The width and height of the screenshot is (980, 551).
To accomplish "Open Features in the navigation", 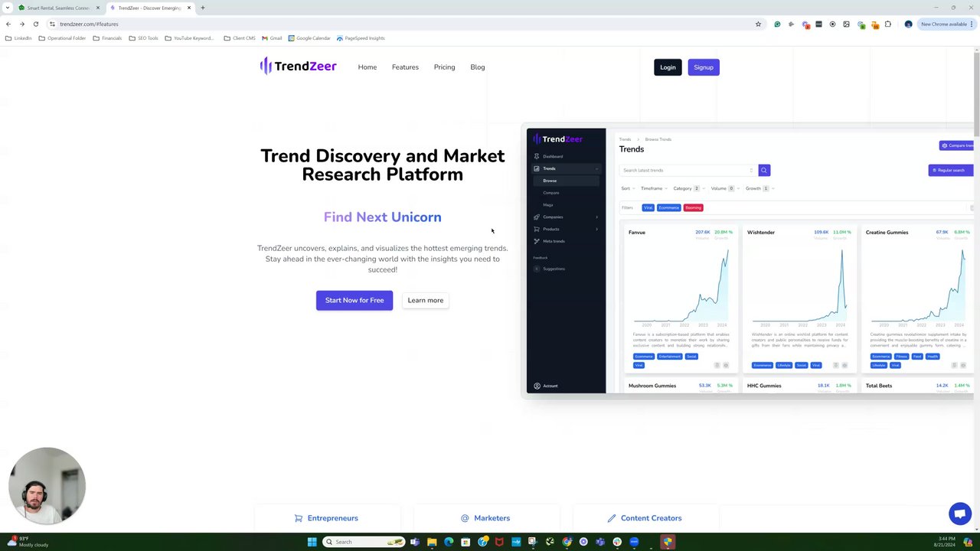I will (x=405, y=67).
